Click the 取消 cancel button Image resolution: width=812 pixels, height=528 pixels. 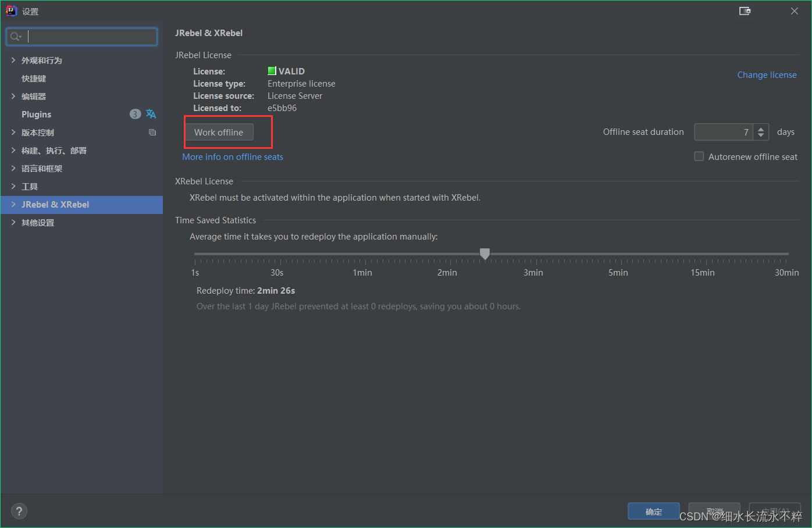(714, 512)
